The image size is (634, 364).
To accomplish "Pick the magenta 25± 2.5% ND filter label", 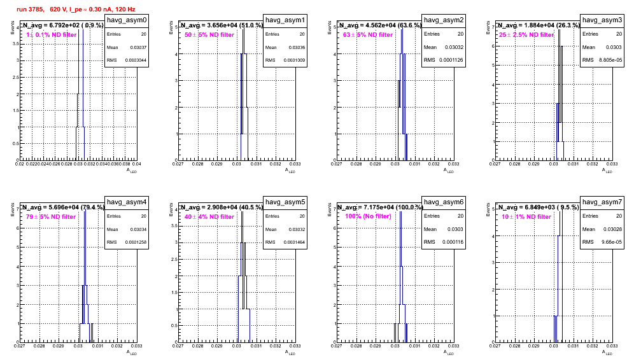I will pyautogui.click(x=526, y=35).
